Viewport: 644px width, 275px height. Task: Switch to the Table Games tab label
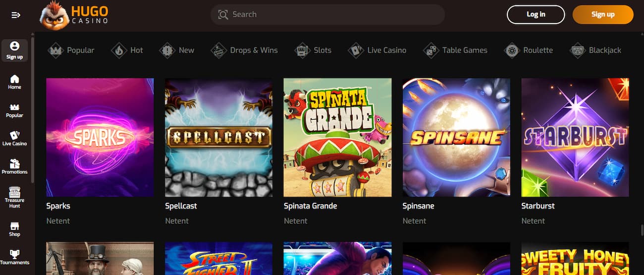coord(465,50)
